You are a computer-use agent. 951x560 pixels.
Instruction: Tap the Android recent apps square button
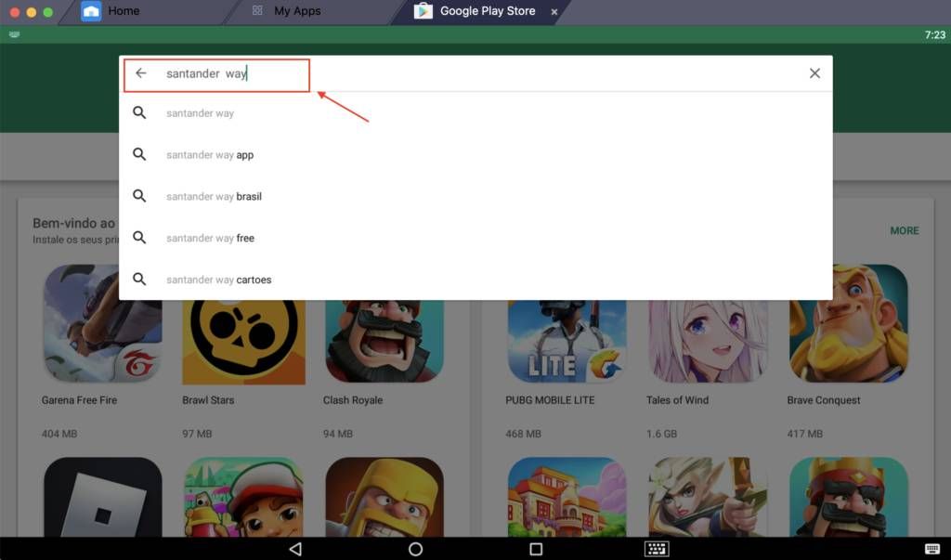pyautogui.click(x=536, y=549)
